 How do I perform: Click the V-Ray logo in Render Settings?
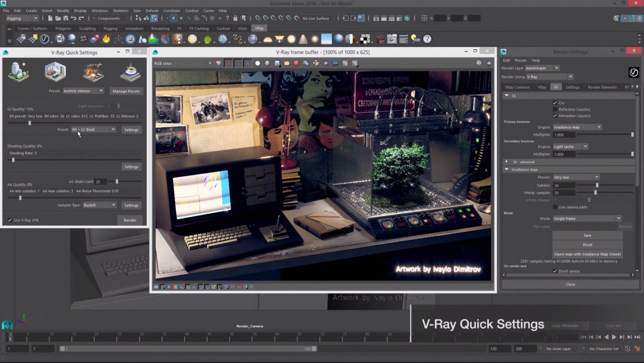(634, 72)
